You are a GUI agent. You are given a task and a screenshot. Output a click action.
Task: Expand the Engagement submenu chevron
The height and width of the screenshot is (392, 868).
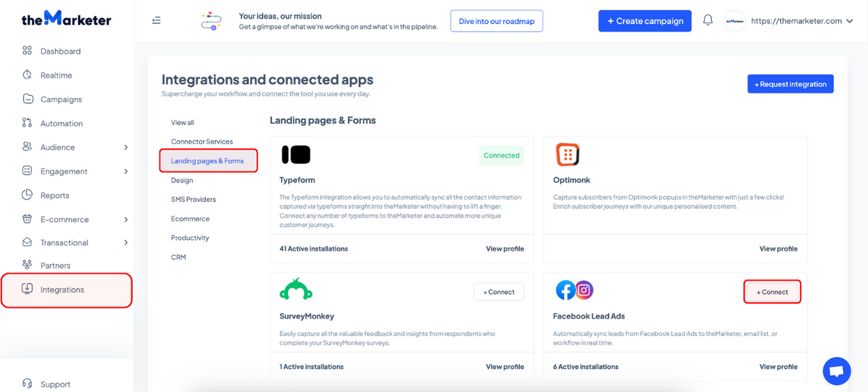[126, 172]
